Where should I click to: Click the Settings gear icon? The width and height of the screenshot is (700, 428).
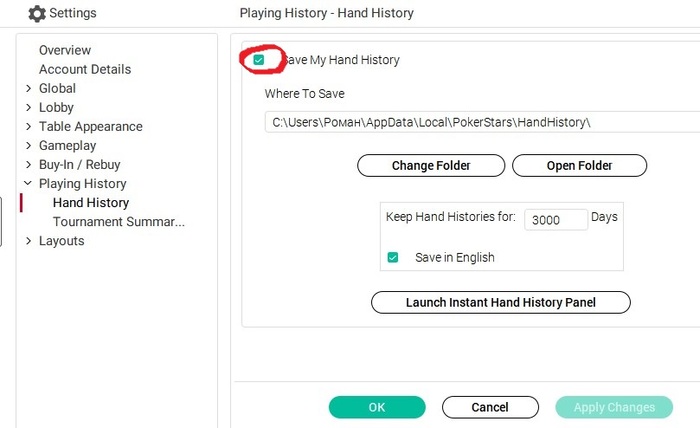coord(37,14)
